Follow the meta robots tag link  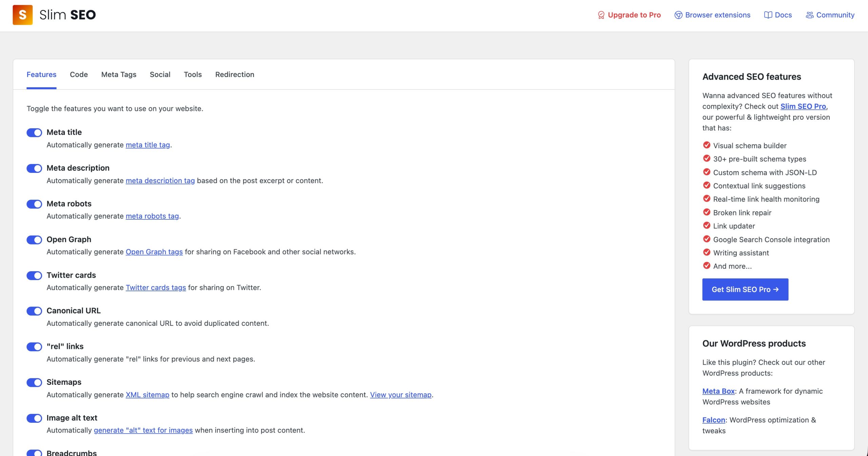pyautogui.click(x=152, y=216)
